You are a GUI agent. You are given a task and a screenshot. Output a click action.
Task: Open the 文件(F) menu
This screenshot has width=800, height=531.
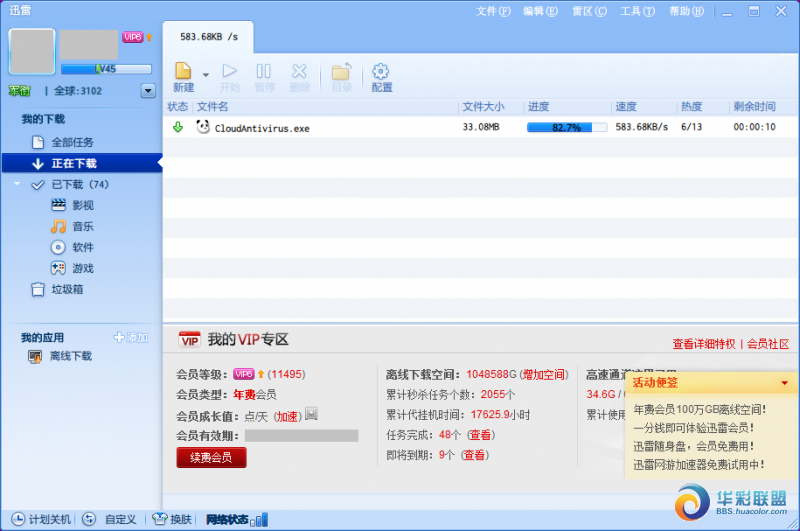click(x=493, y=11)
